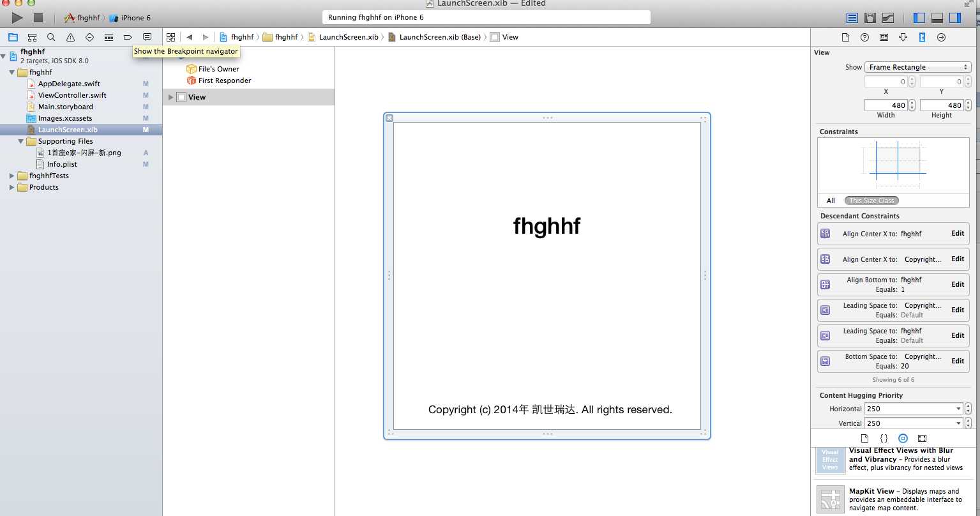Switch to the Version editor
Image resolution: width=980 pixels, height=516 pixels.
pyautogui.click(x=888, y=18)
